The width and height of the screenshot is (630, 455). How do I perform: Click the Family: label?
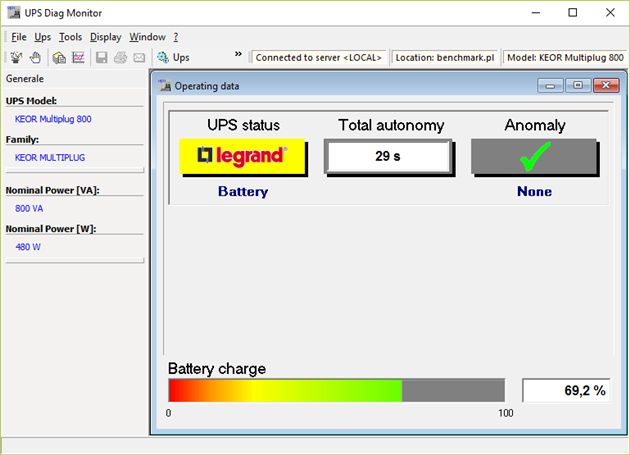(22, 139)
